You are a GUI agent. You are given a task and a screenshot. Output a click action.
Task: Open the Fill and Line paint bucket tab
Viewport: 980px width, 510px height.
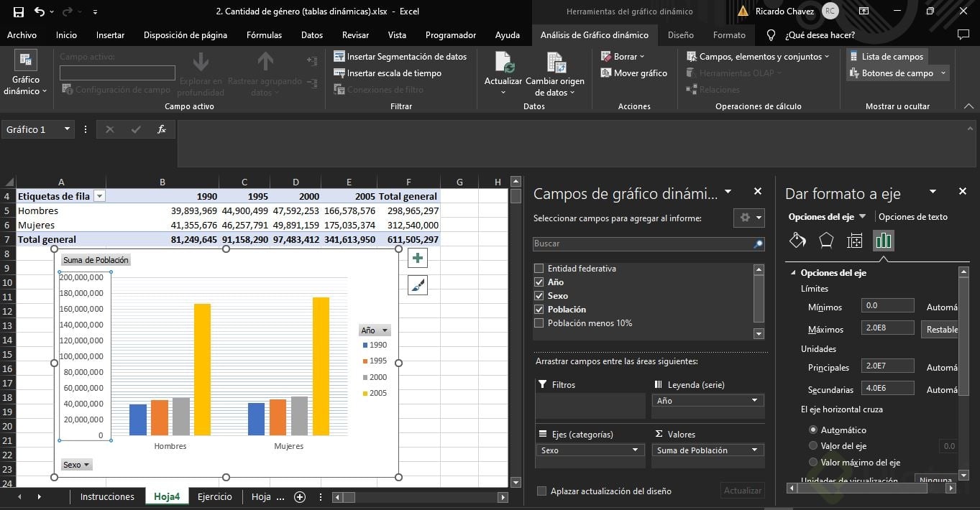click(797, 240)
